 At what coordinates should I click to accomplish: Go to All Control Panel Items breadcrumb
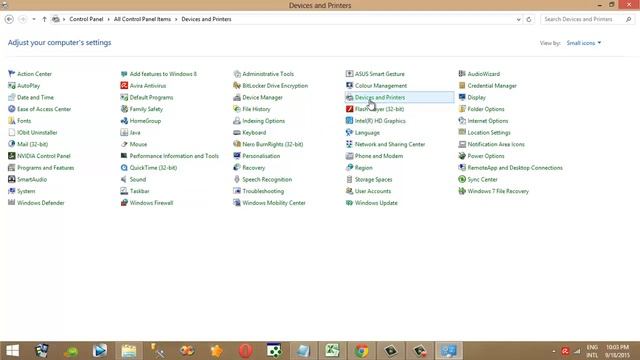point(142,19)
